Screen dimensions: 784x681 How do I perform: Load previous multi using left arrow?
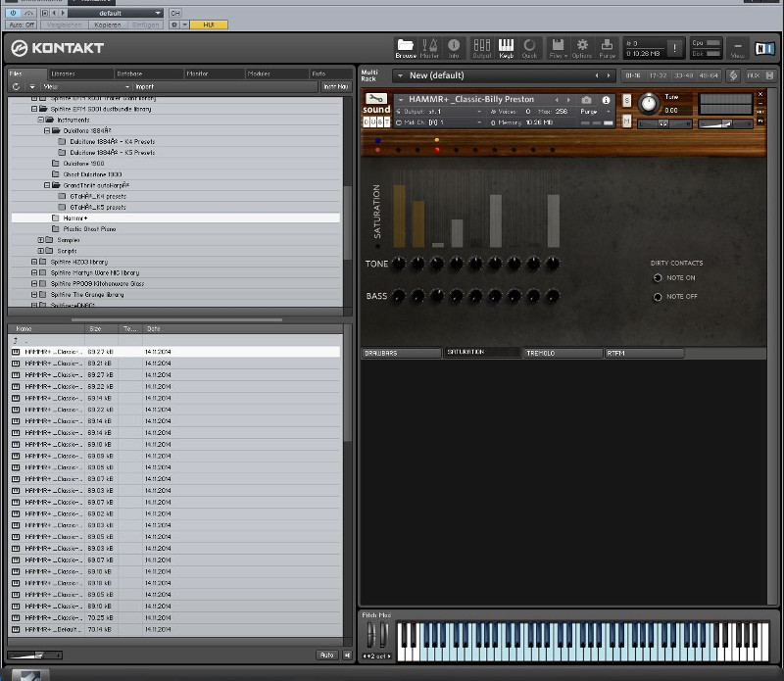click(597, 75)
